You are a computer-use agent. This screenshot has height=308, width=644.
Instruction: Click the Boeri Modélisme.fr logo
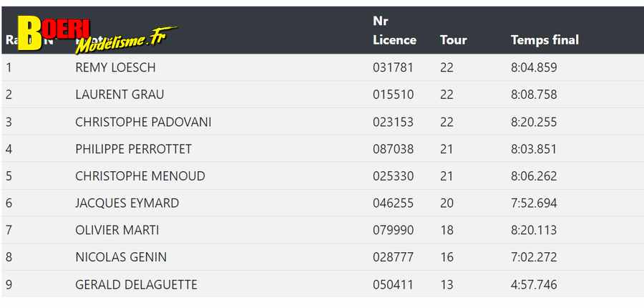pyautogui.click(x=97, y=35)
